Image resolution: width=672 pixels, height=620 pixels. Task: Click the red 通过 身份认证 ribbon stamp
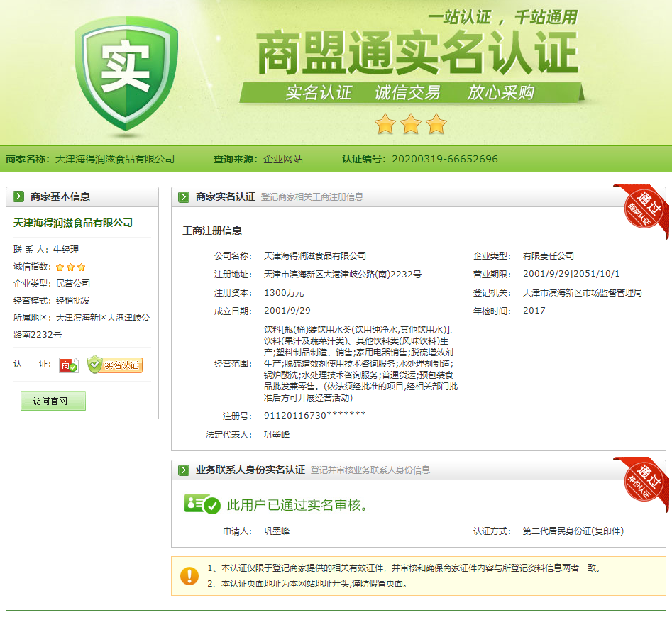(x=641, y=483)
